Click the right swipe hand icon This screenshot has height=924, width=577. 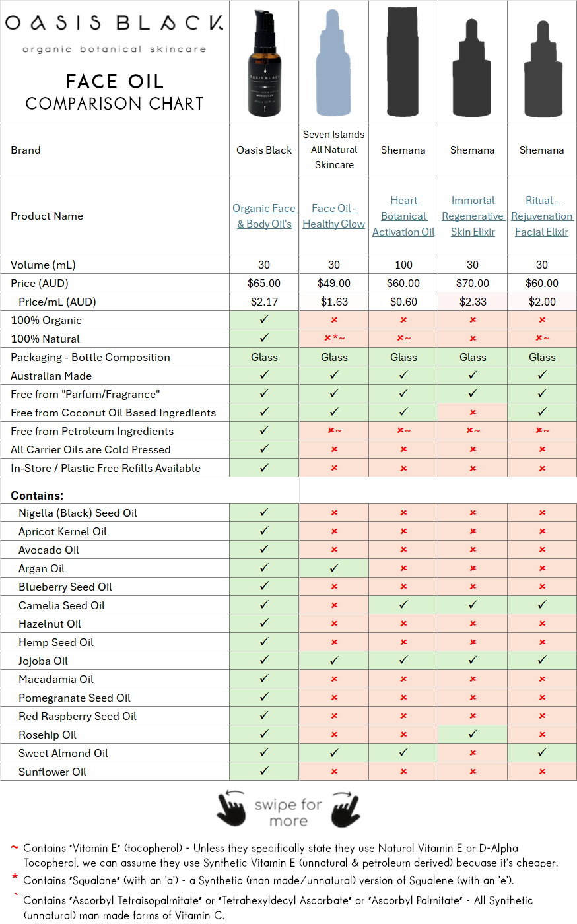(x=346, y=808)
